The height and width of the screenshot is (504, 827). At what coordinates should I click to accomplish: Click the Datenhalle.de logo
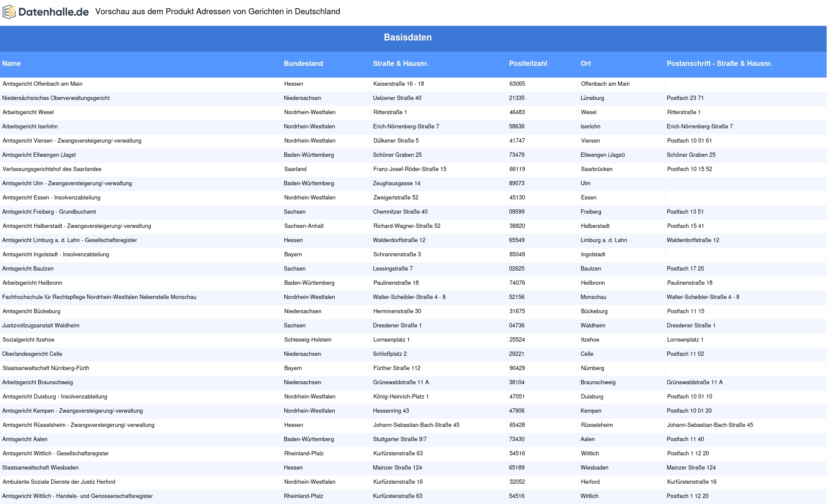coord(46,12)
